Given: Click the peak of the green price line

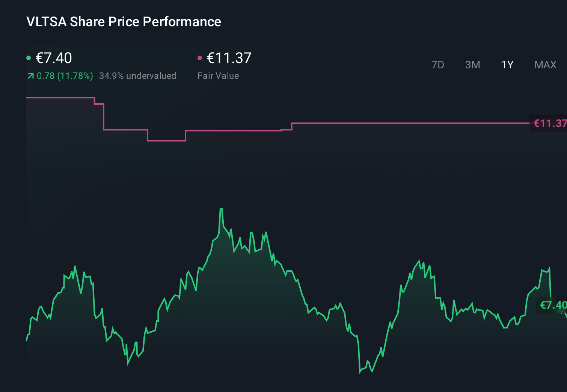Looking at the screenshot, I should [222, 208].
